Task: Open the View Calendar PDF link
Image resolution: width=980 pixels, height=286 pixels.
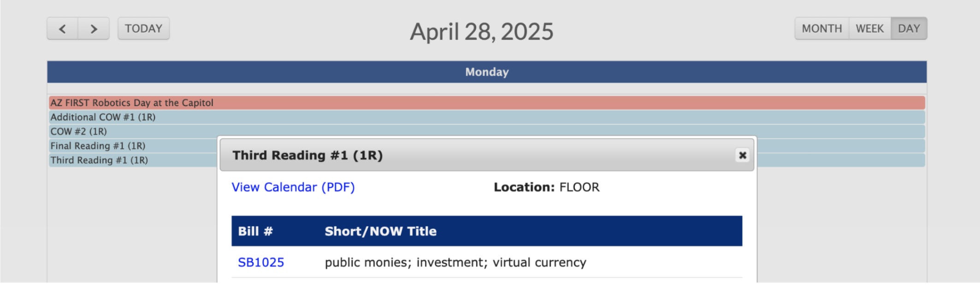Action: (293, 187)
